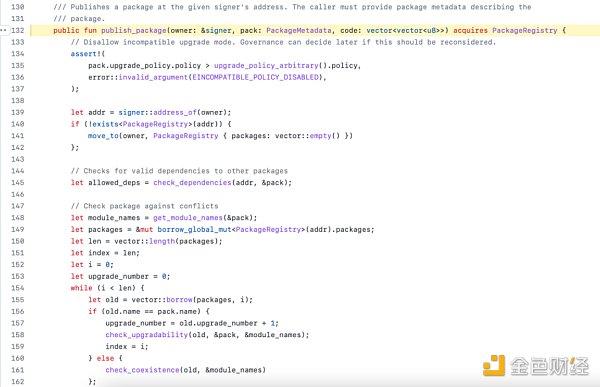
Task: Go to the check_coexistence function call
Action: tap(142, 370)
